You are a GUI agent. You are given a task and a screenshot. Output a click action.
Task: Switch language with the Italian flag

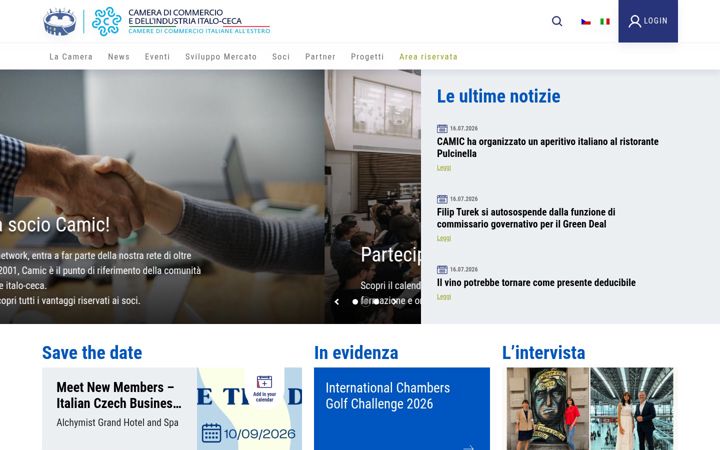605,22
